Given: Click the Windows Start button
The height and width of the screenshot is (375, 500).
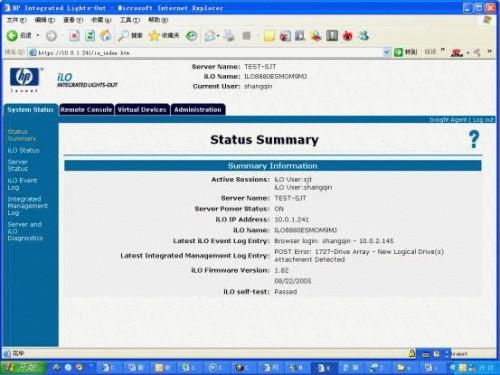Looking at the screenshot, I should [23, 368].
